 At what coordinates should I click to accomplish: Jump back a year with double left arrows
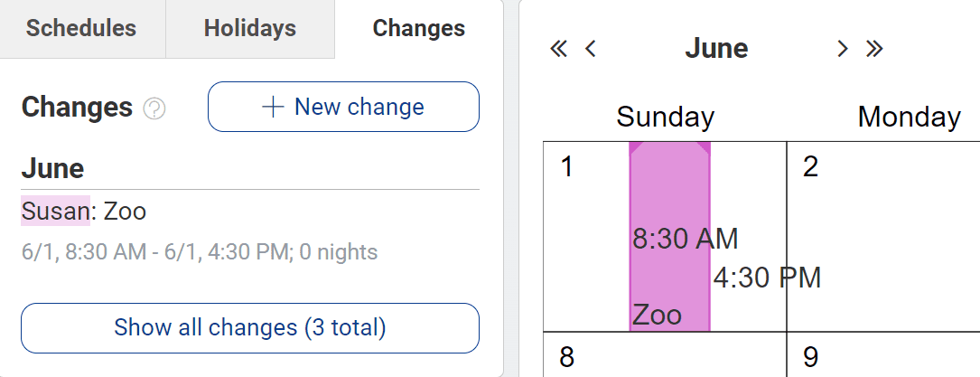point(558,49)
